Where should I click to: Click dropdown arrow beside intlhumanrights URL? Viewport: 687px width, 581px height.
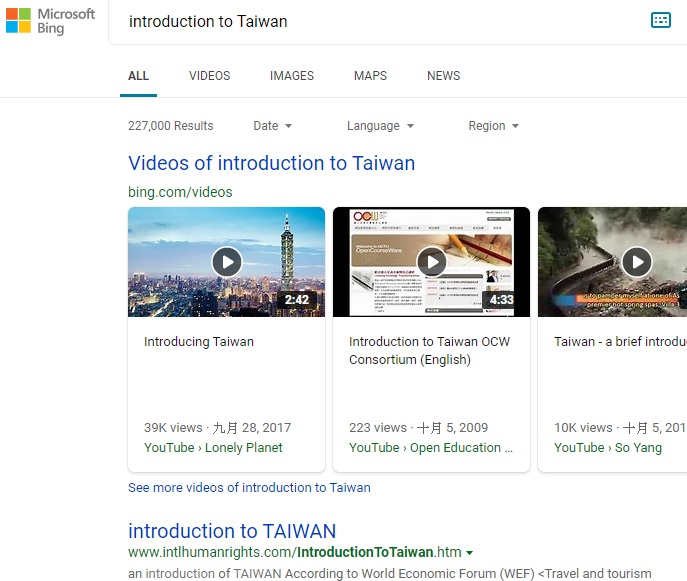click(470, 552)
